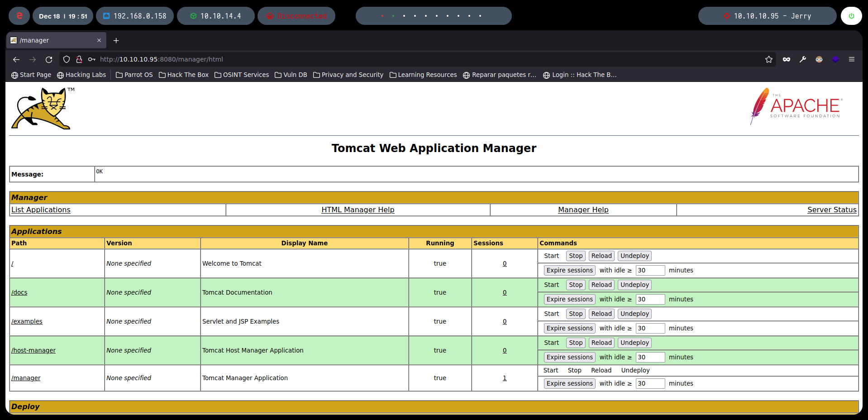868x420 pixels.
Task: Click the saved password key icon
Action: [x=92, y=59]
